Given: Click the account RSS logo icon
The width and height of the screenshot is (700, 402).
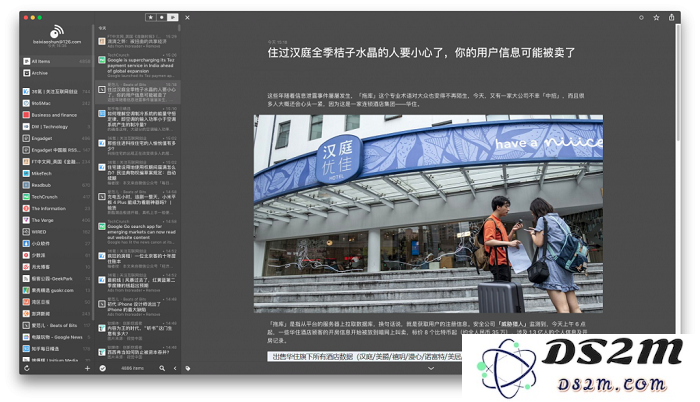Looking at the screenshot, I should click(57, 31).
